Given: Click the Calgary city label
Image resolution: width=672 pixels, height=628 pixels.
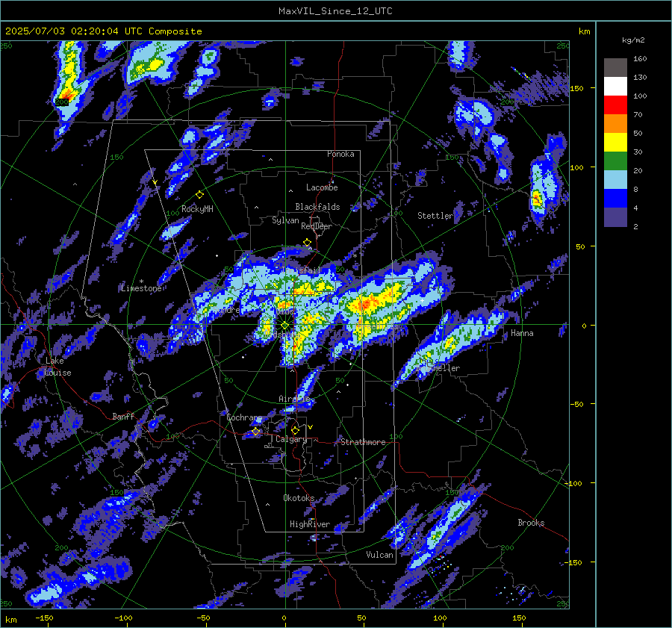Looking at the screenshot, I should point(291,439).
